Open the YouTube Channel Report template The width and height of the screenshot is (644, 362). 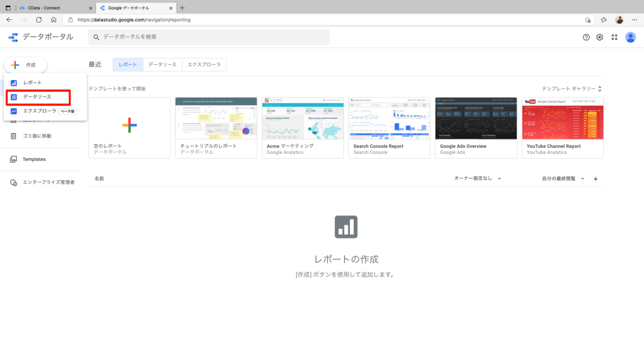(x=563, y=128)
